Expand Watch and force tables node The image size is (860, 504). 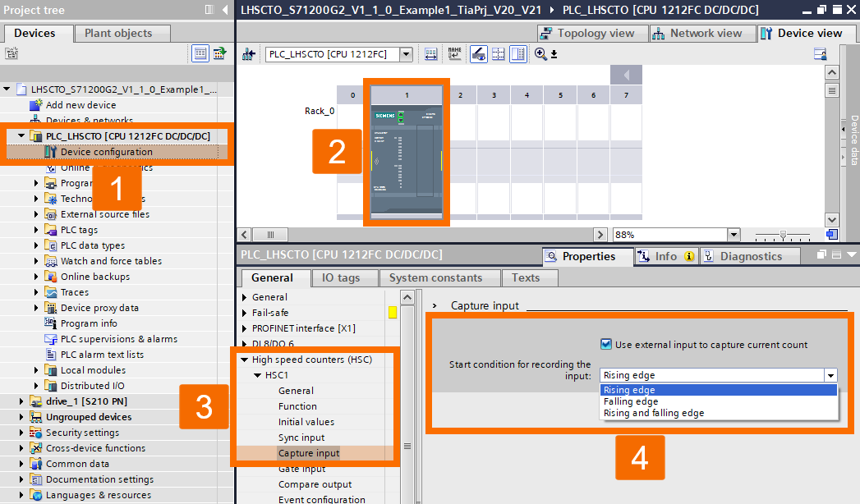pos(36,261)
